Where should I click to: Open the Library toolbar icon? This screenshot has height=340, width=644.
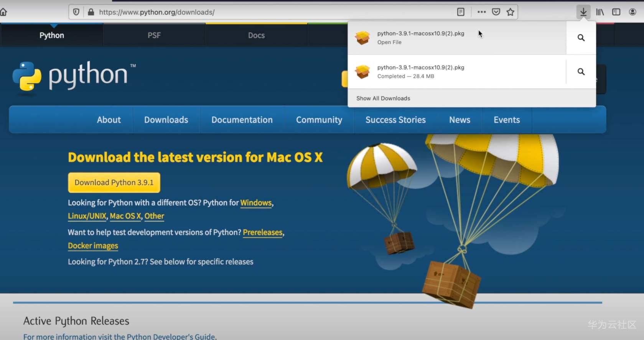click(600, 12)
